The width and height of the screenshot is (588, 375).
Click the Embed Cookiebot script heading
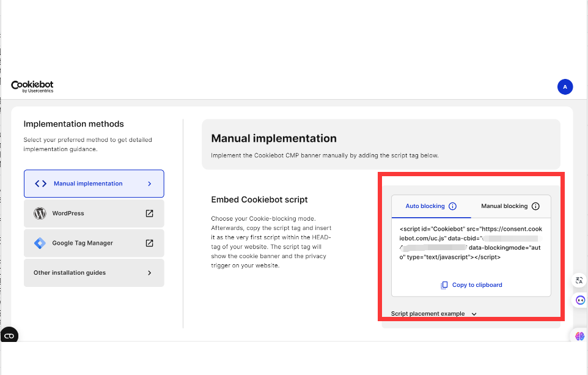(259, 199)
